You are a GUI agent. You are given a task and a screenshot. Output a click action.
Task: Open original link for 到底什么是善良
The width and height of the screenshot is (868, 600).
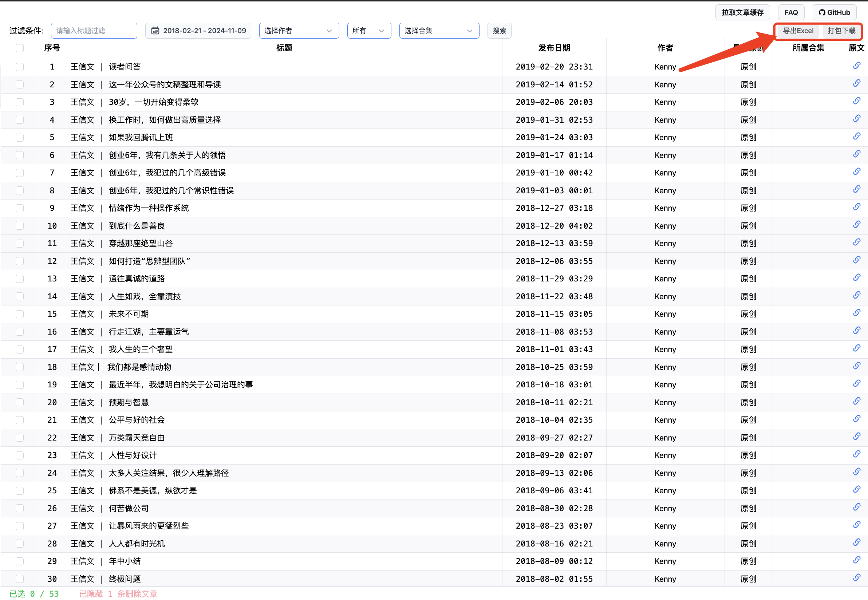[x=856, y=225]
